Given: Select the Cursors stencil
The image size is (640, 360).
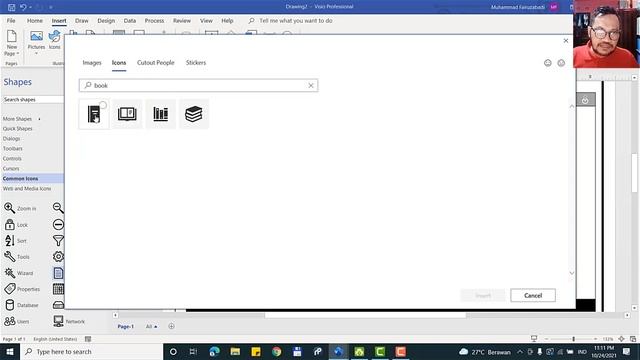Looking at the screenshot, I should pyautogui.click(x=11, y=169).
